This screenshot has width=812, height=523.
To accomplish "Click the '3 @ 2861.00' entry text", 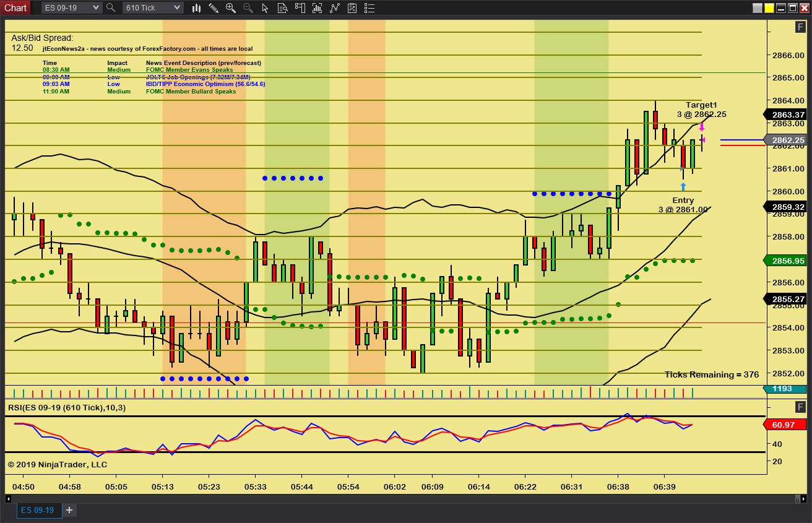I will [x=683, y=210].
